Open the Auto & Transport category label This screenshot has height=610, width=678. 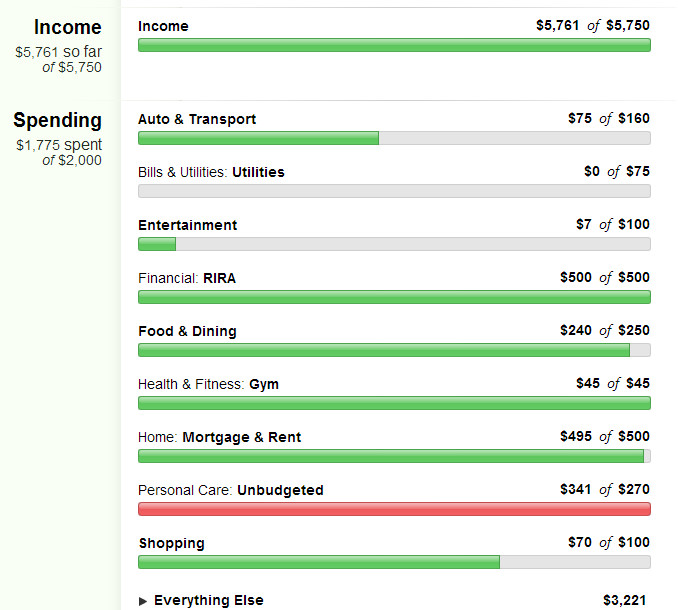(197, 119)
